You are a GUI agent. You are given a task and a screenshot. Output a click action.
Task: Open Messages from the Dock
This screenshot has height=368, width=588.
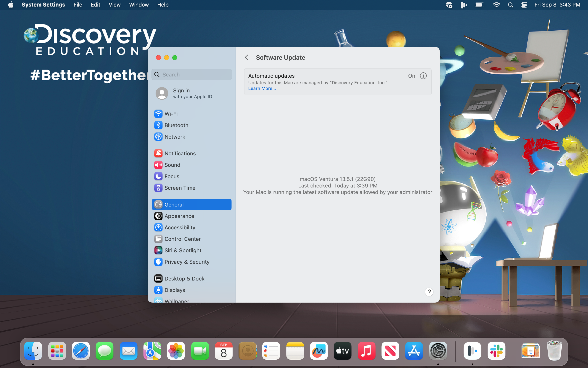(105, 351)
